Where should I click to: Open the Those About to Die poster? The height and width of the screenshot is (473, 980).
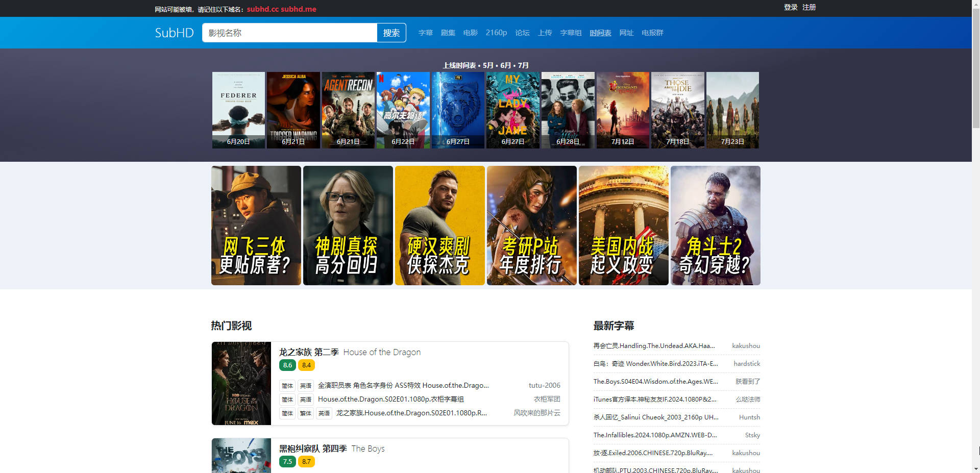click(x=677, y=110)
